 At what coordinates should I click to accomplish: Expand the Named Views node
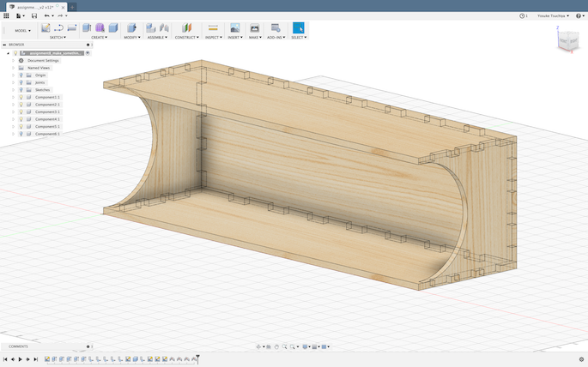click(x=14, y=68)
